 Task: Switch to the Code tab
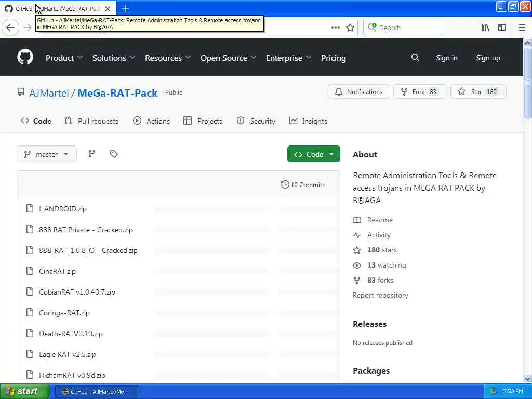pyautogui.click(x=36, y=121)
